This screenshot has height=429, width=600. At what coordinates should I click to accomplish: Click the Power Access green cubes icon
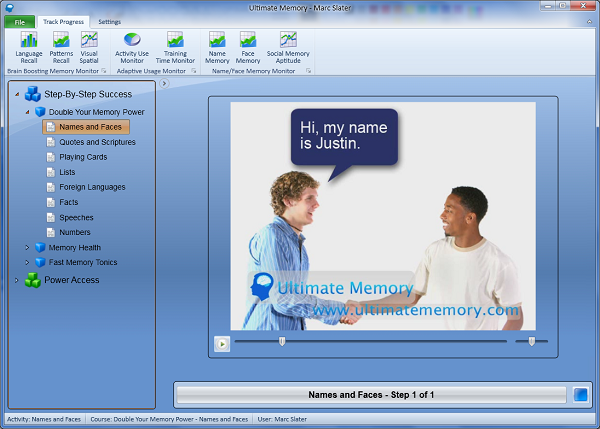pos(33,280)
